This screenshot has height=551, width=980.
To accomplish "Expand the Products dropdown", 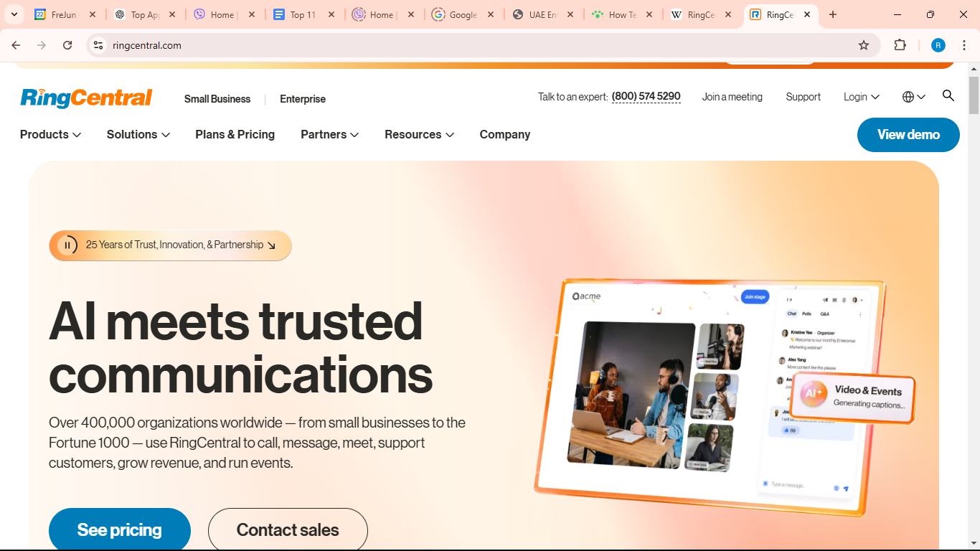I will [x=50, y=134].
